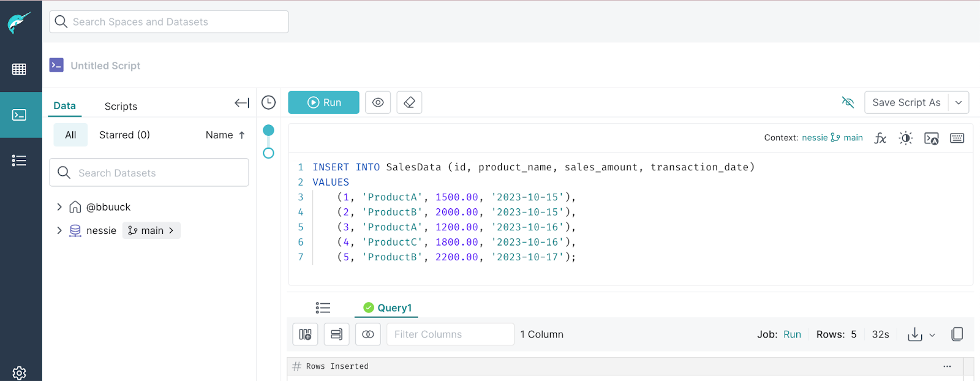Open the Save Script As dropdown arrow
The image size is (980, 381).
[959, 102]
